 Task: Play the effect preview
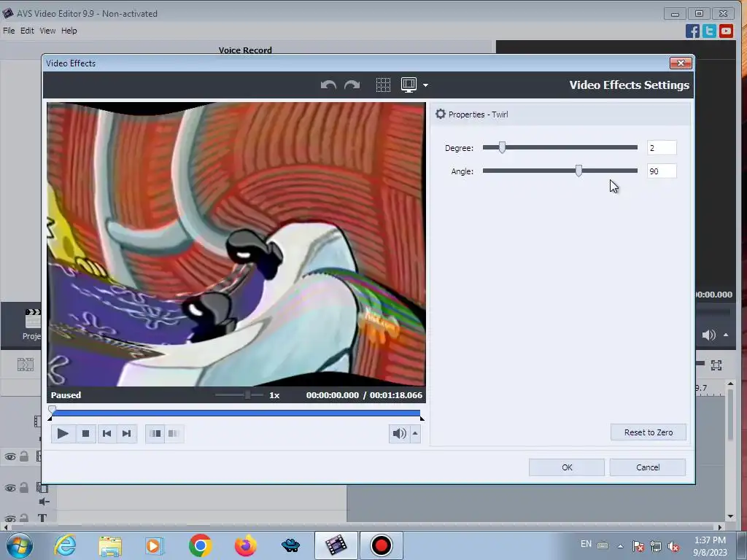click(x=63, y=433)
